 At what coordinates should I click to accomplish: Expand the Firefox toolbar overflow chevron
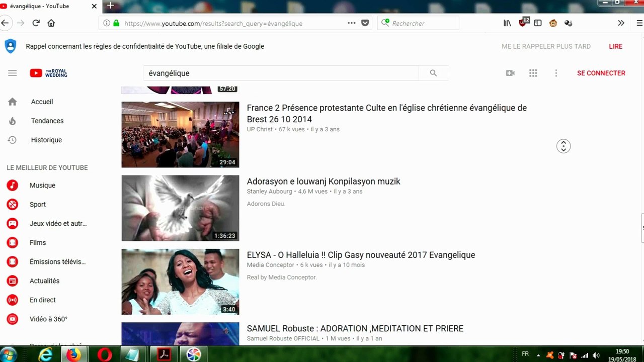[x=621, y=23]
